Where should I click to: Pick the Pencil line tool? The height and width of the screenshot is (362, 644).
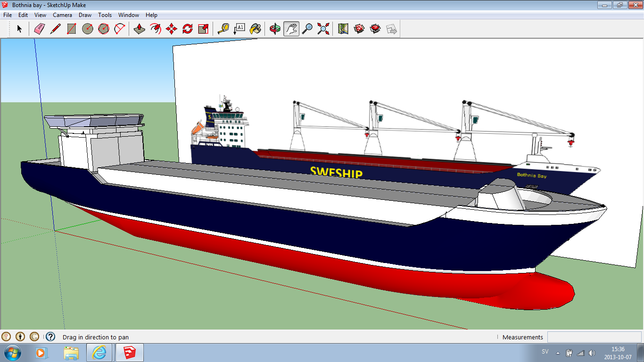55,29
